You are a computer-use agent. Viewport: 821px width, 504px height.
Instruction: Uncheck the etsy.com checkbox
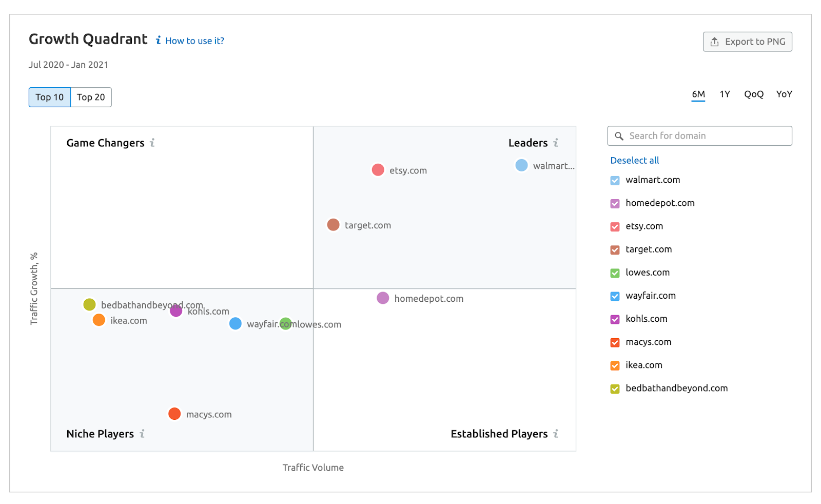coord(615,227)
